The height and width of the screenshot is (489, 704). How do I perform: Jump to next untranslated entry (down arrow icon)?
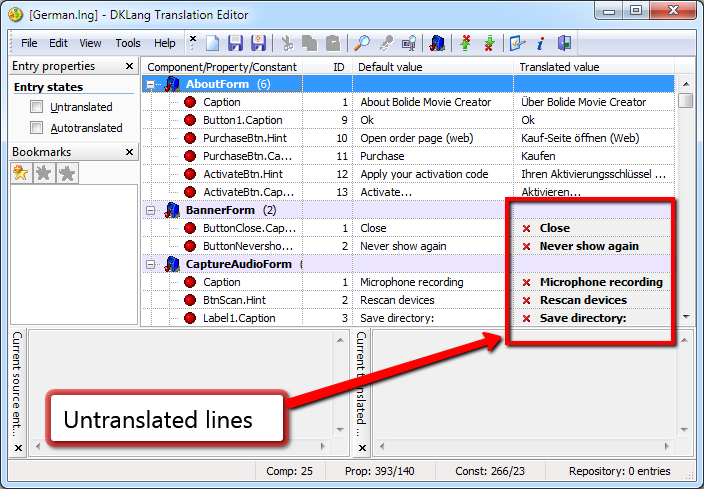point(489,43)
